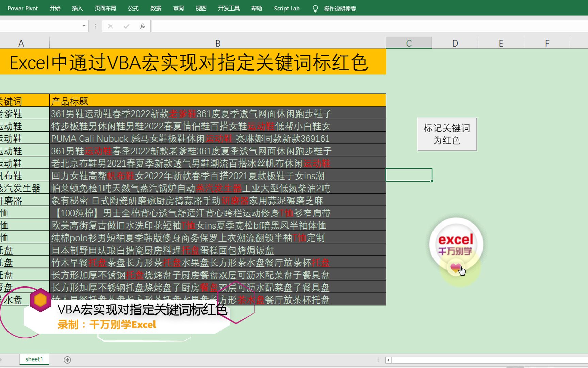The image size is (588, 368).
Task: Select the product title starting 日本制野田珐琅
Action: click(218, 250)
